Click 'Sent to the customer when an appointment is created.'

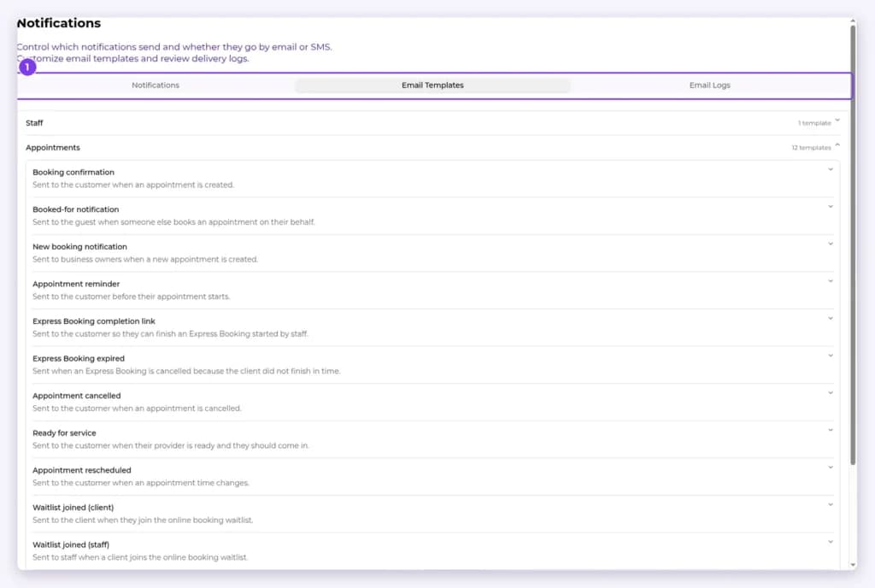[133, 185]
